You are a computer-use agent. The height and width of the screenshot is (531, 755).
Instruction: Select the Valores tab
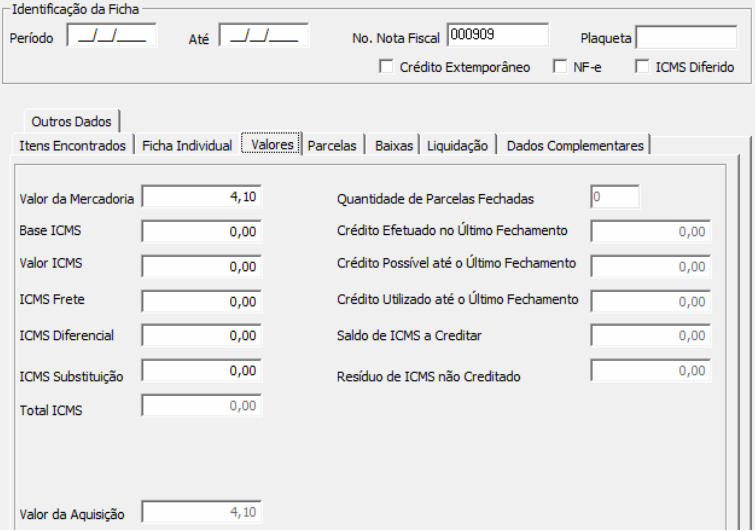pos(272,144)
